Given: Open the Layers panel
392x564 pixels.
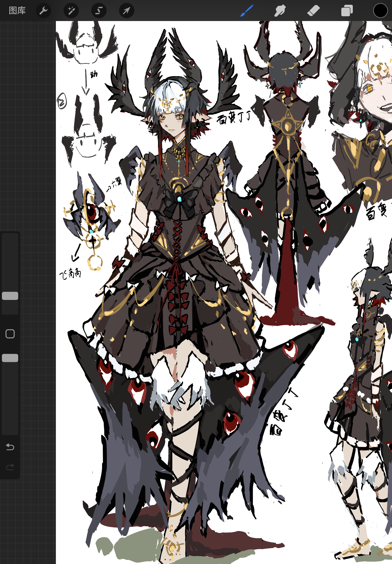Looking at the screenshot, I should [347, 11].
